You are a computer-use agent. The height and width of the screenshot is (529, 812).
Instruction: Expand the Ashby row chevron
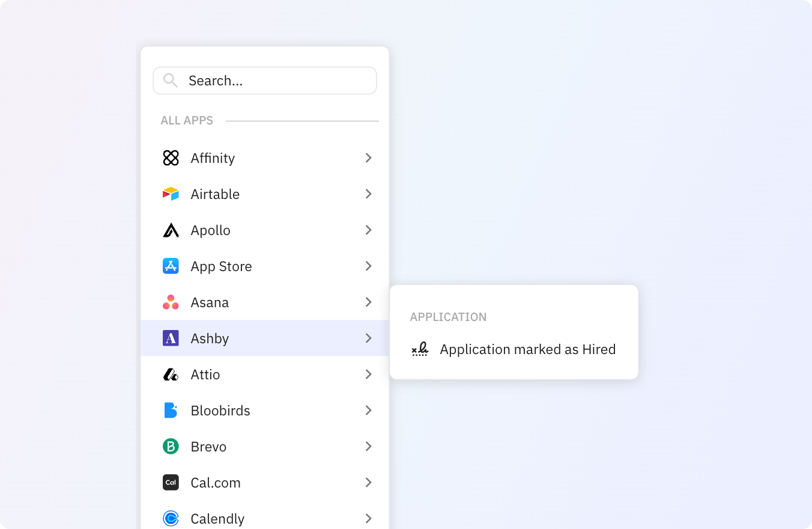[x=369, y=338]
